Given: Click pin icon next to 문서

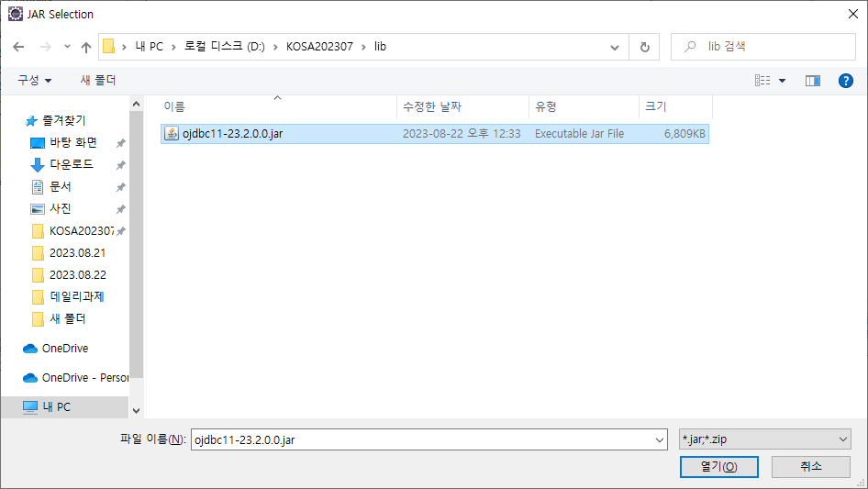Looking at the screenshot, I should click(120, 187).
